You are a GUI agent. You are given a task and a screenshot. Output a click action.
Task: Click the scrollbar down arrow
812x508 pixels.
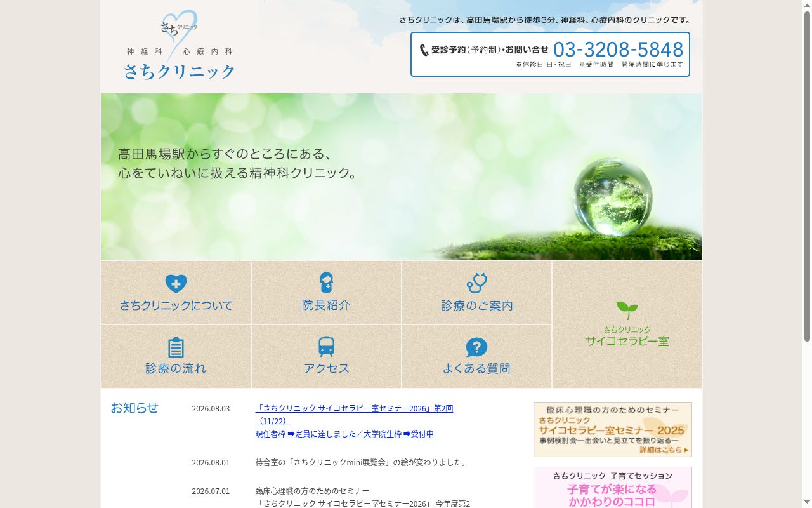click(x=807, y=503)
